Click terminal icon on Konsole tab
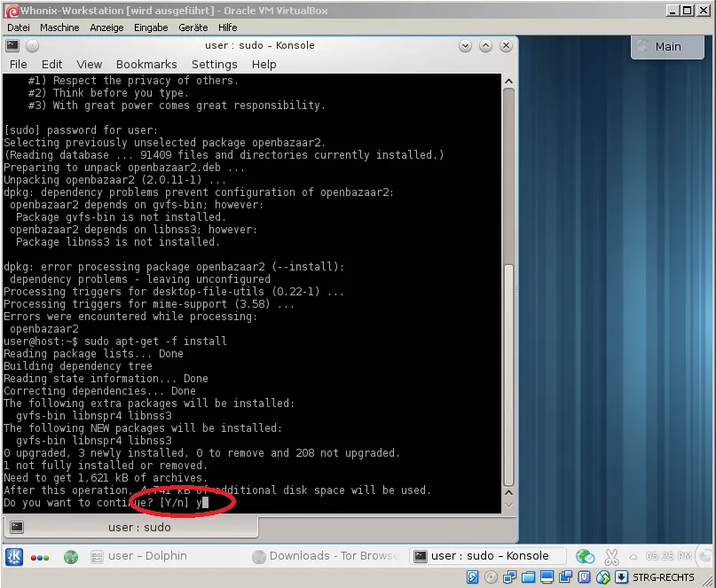This screenshot has width=716, height=588. (x=17, y=527)
